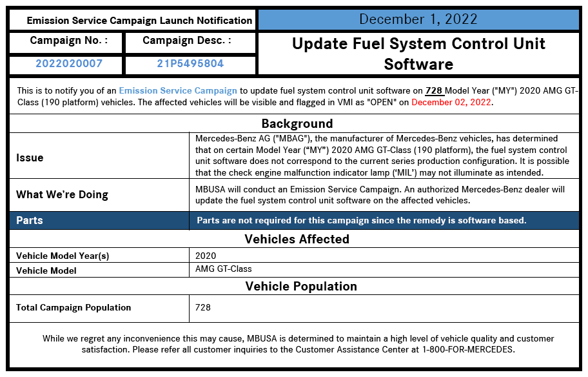The height and width of the screenshot is (377, 588).
Task: Select the underlined '728' in the intro paragraph
Action: (x=434, y=90)
